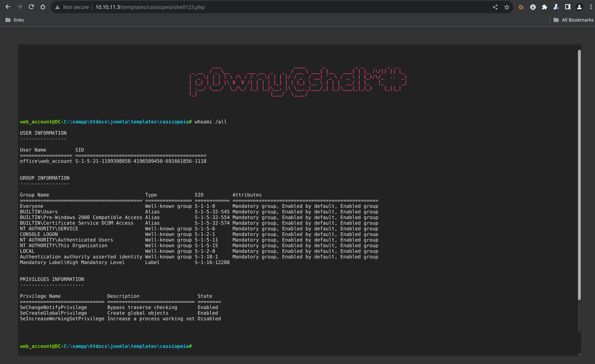Click the BUILTIN\Users group name
This screenshot has width=595, height=364.
39,212
